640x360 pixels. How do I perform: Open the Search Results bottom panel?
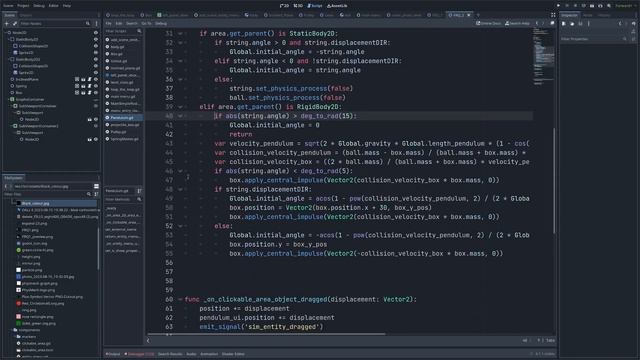click(x=170, y=354)
